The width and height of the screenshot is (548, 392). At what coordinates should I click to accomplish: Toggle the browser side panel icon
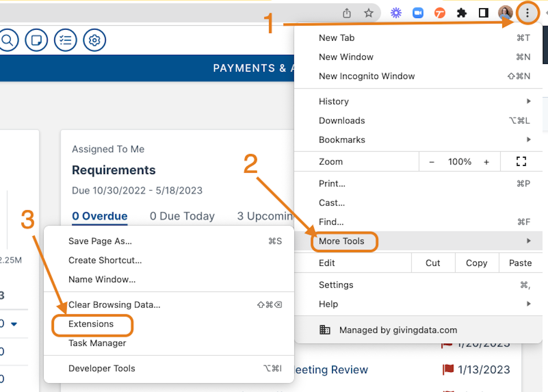click(x=484, y=13)
